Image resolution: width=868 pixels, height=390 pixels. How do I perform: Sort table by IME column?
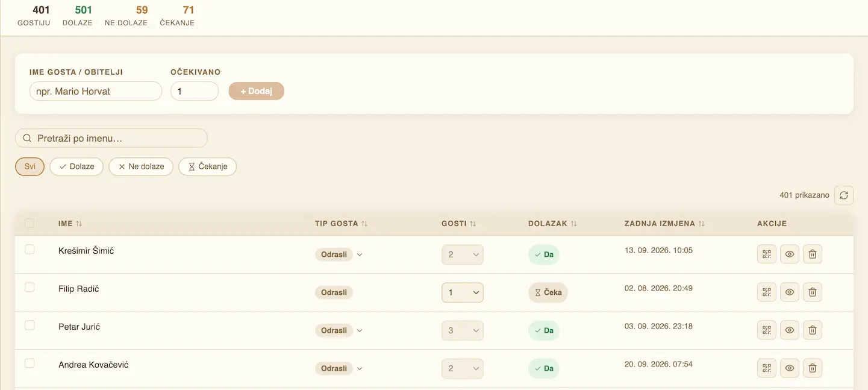click(x=70, y=224)
